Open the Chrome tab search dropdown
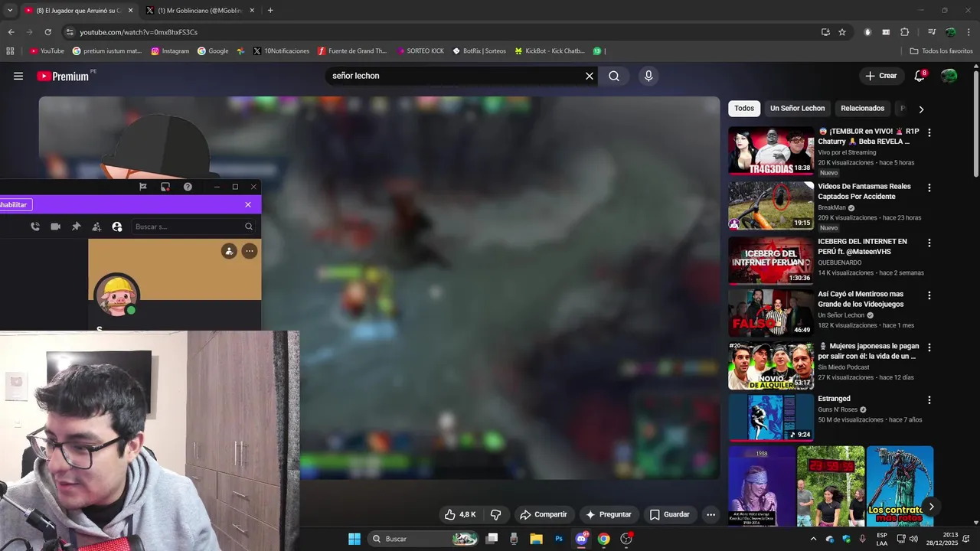 coord(11,11)
